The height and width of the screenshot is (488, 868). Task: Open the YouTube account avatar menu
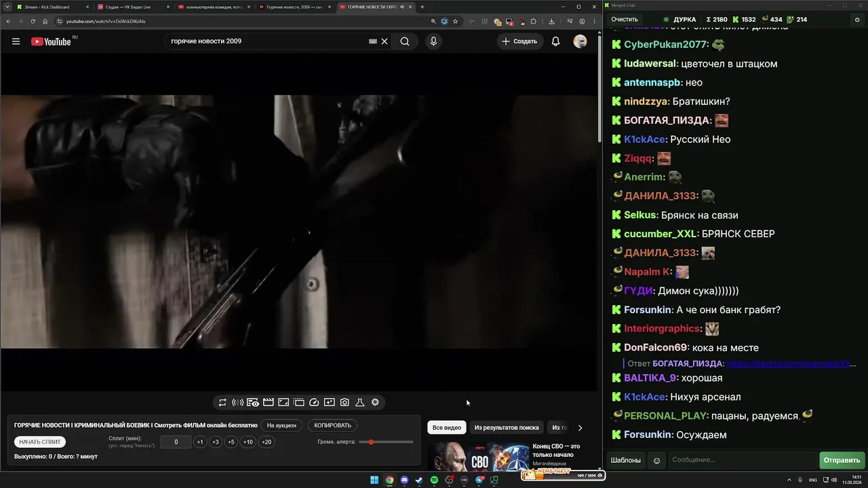580,41
